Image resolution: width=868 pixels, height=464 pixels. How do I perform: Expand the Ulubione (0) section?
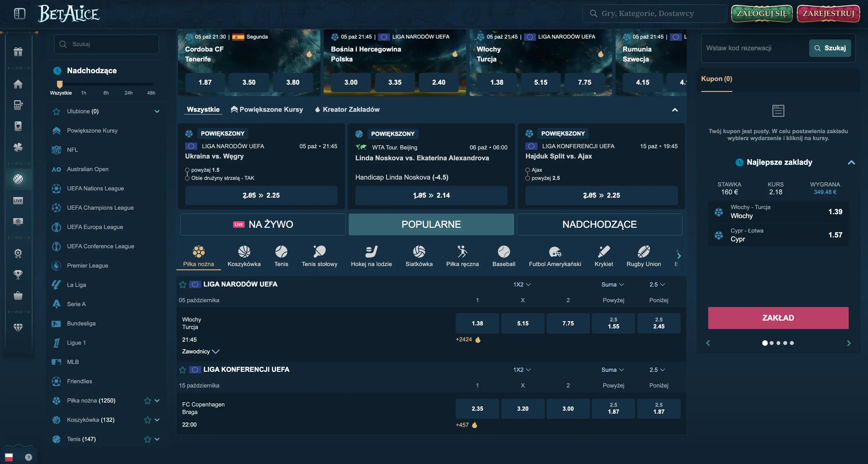click(157, 111)
